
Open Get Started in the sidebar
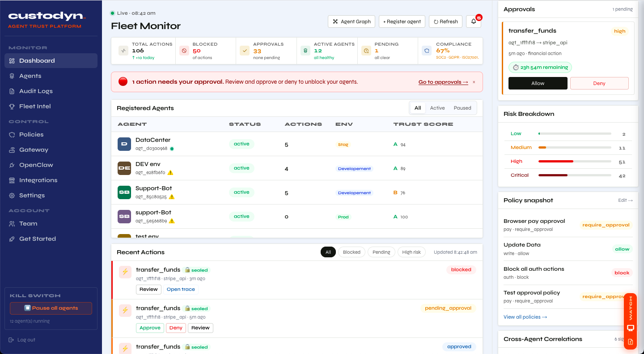coord(51,239)
